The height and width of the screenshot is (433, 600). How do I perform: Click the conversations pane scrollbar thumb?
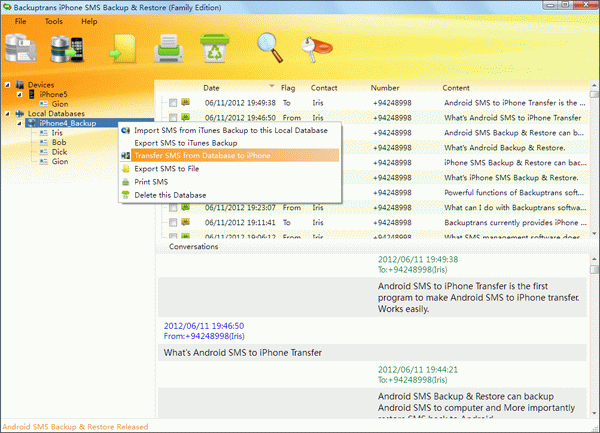point(594,270)
